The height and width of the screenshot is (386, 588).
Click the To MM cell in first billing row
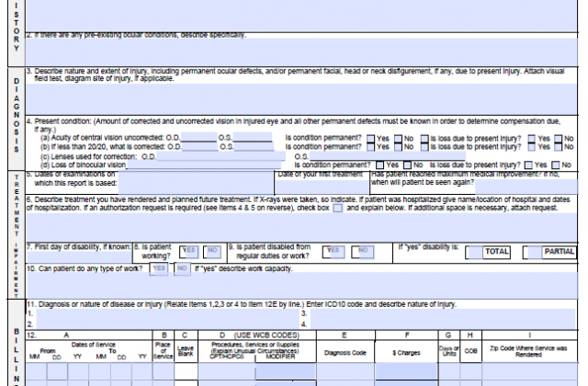point(99,371)
